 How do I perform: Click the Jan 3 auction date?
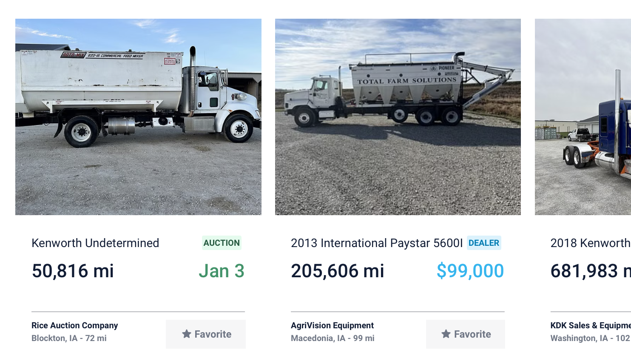222,271
